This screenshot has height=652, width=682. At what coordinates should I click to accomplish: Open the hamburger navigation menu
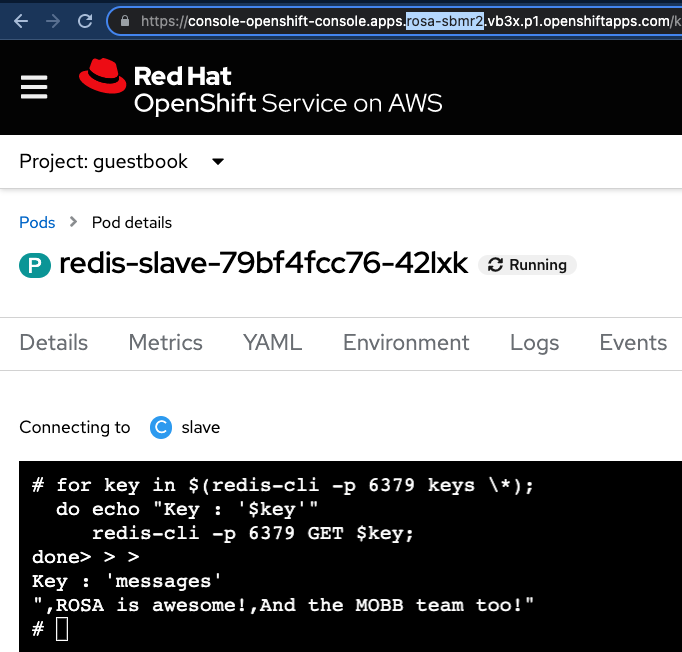pos(34,88)
